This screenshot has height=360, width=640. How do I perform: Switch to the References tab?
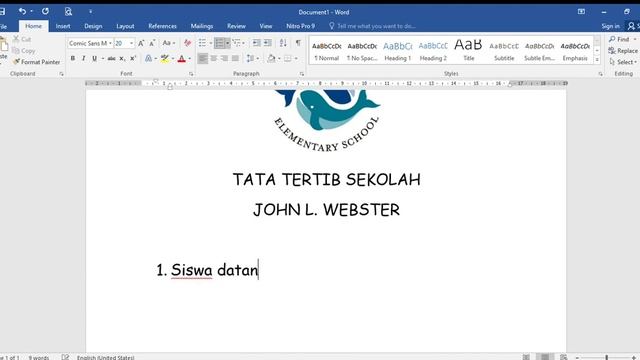pos(162,26)
